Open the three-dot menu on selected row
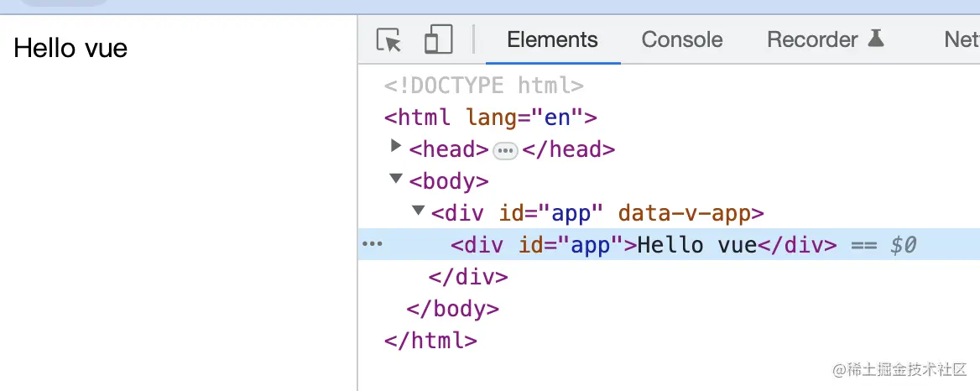The image size is (980, 391). click(372, 244)
